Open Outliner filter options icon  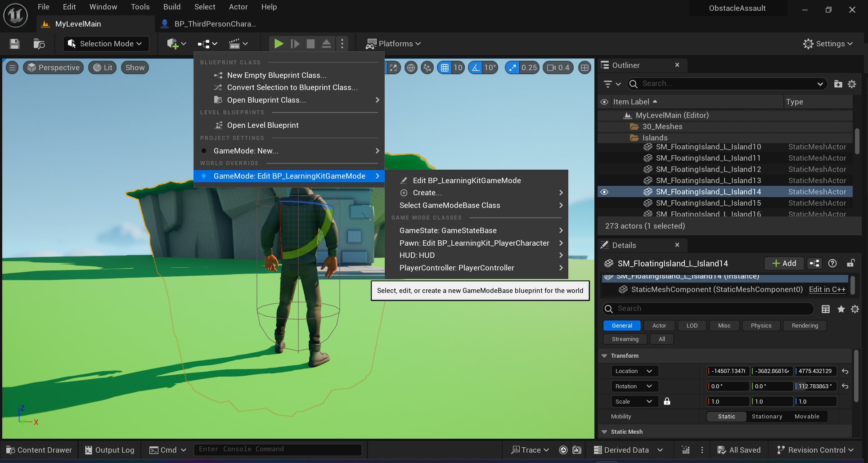point(612,84)
